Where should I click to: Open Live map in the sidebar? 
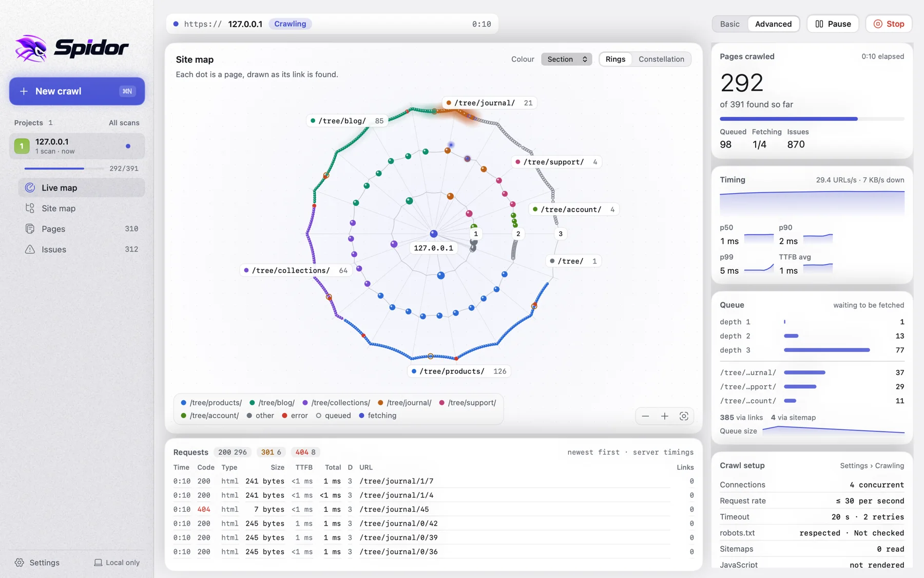pos(81,188)
